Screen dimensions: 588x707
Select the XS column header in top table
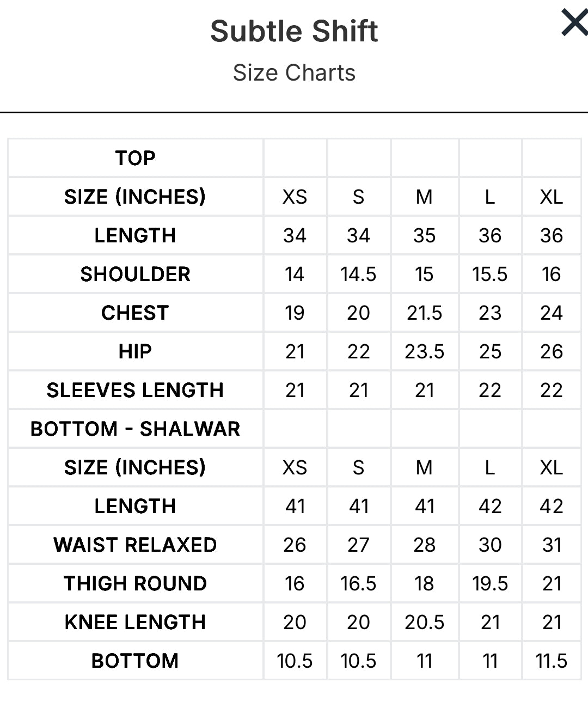coord(295,197)
